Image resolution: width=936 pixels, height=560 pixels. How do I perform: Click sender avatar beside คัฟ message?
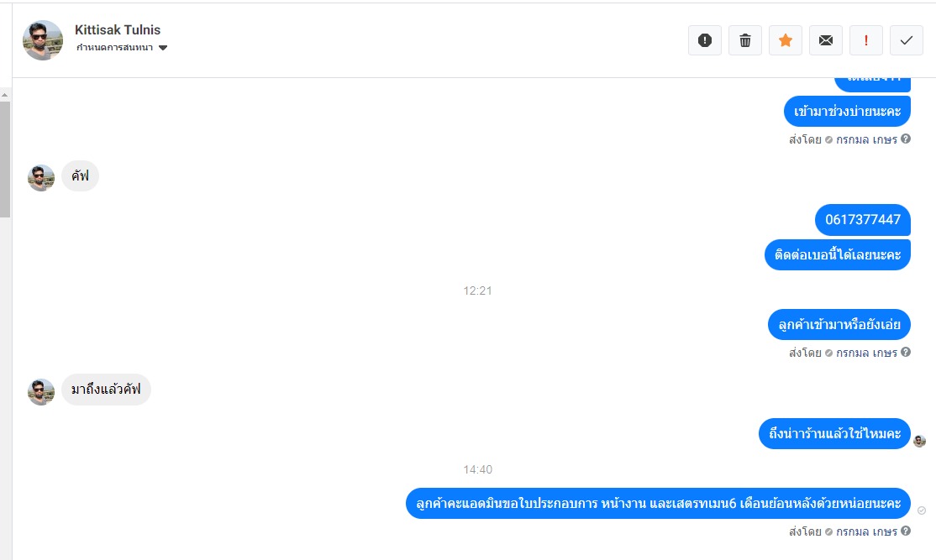(x=41, y=178)
